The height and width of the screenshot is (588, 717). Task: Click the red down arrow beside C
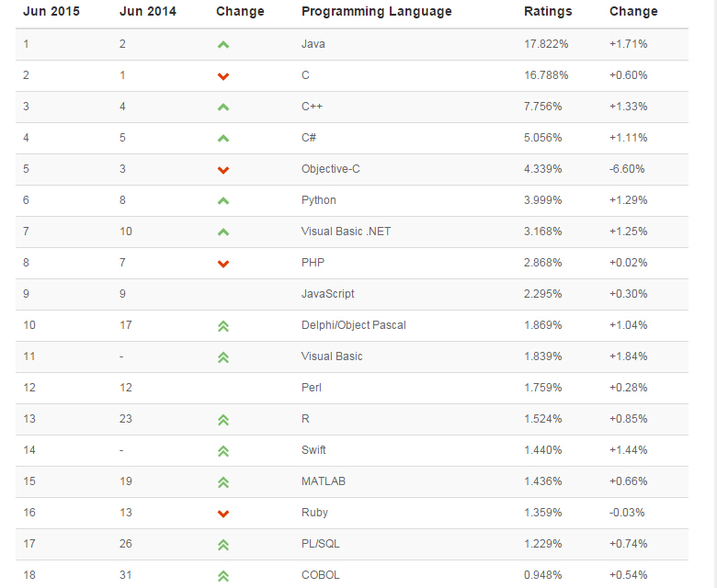[222, 76]
